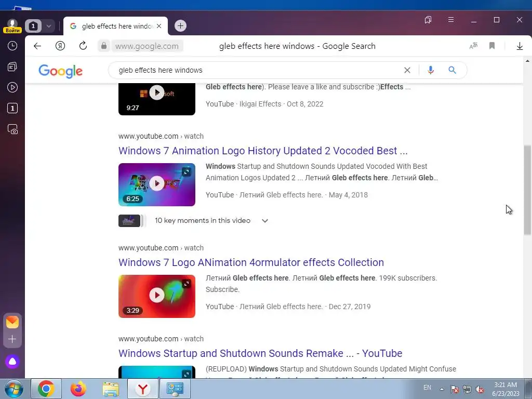Play the 9:27 Ikigai Effects video thumbnail

point(157,99)
